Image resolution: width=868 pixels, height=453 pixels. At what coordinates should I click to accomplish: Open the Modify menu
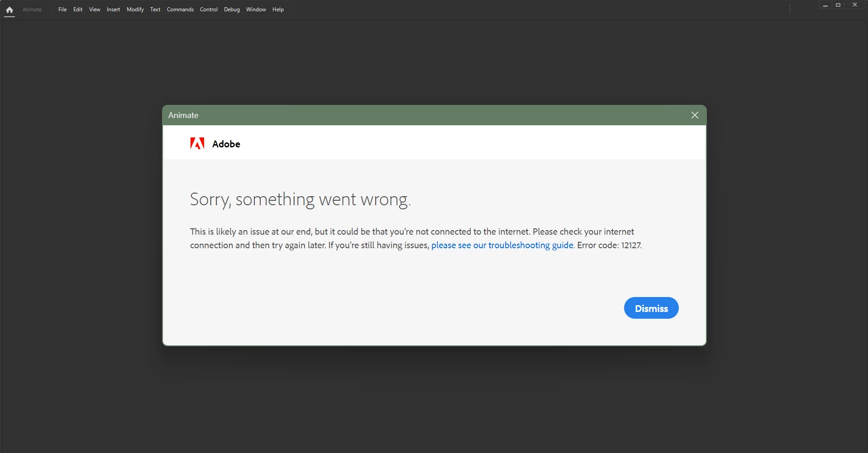(x=135, y=9)
